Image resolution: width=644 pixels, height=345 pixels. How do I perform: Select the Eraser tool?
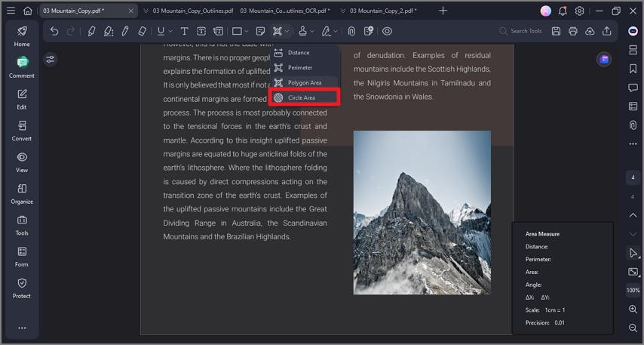click(142, 31)
